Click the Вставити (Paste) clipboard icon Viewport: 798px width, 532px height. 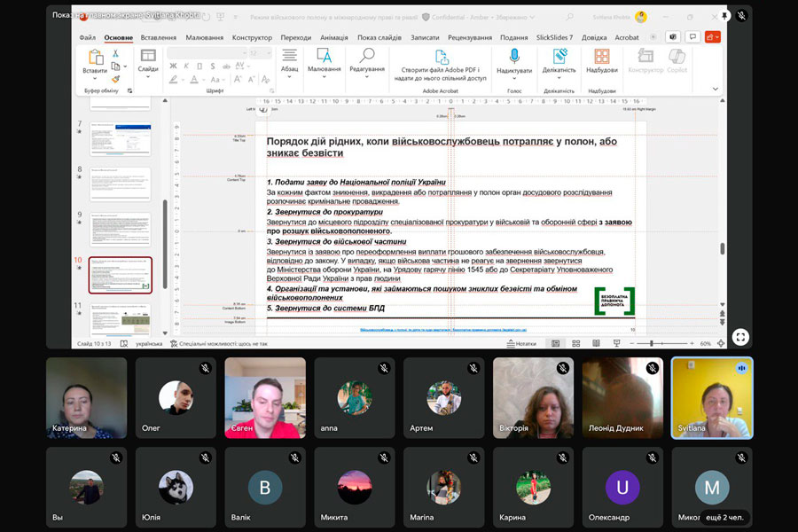coord(95,58)
